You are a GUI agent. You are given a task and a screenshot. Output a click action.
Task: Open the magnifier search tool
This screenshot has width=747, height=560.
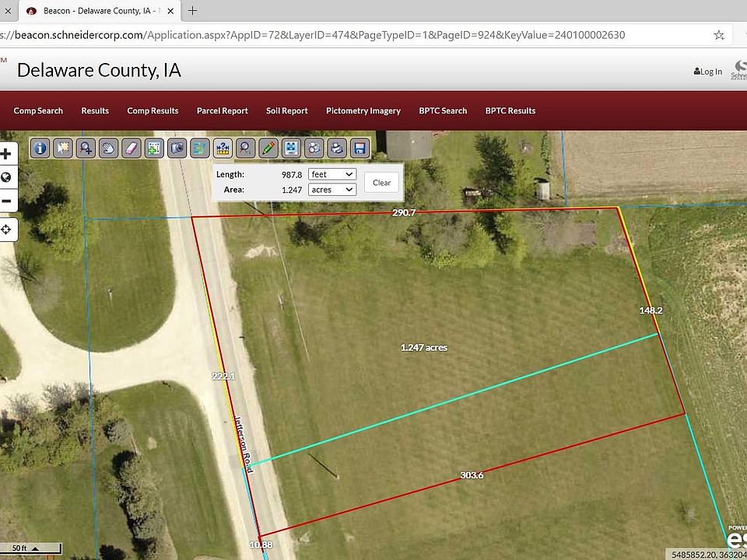tap(246, 148)
